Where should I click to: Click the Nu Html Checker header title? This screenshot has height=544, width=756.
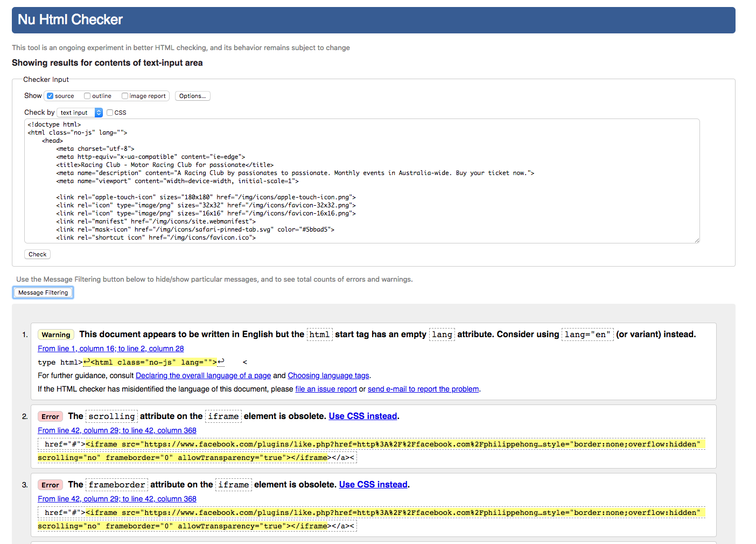click(71, 20)
